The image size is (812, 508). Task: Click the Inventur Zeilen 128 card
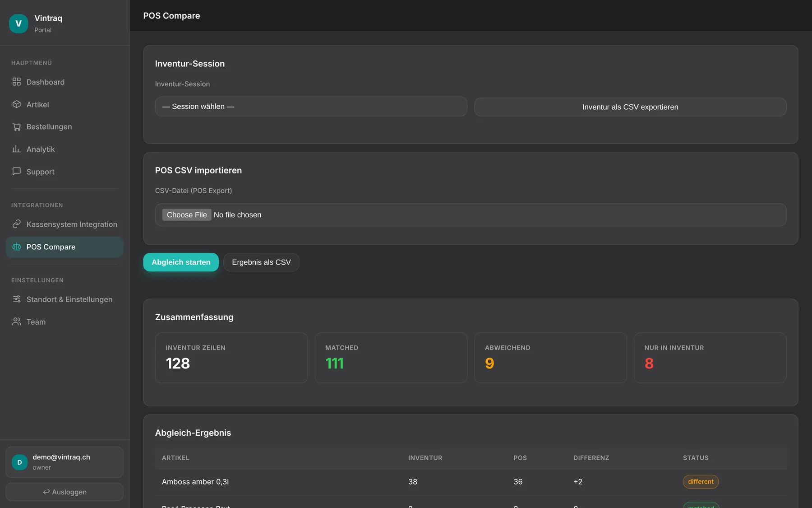coord(231,358)
